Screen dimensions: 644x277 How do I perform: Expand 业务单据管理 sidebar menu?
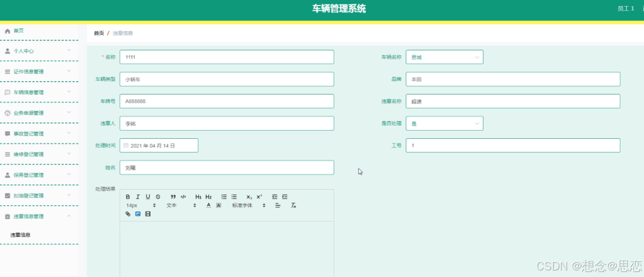click(39, 113)
